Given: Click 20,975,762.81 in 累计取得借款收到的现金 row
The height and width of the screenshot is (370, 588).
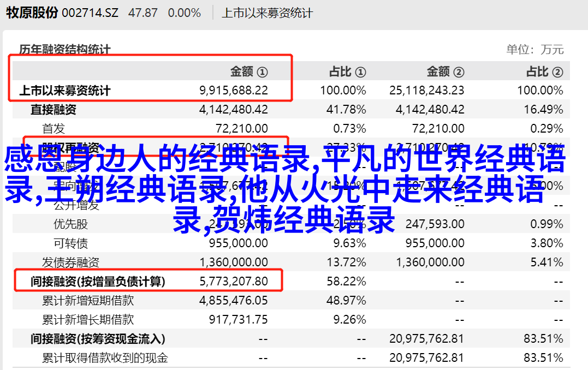Looking at the screenshot, I should [x=427, y=358].
